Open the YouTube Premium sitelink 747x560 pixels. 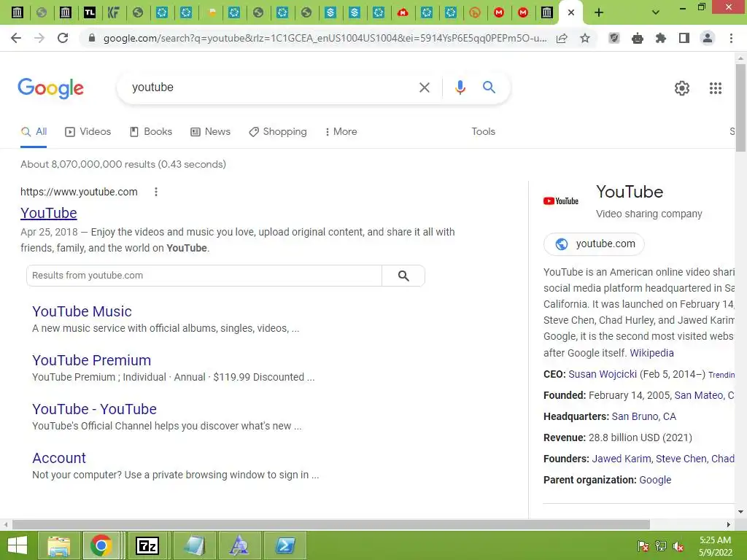tap(91, 360)
